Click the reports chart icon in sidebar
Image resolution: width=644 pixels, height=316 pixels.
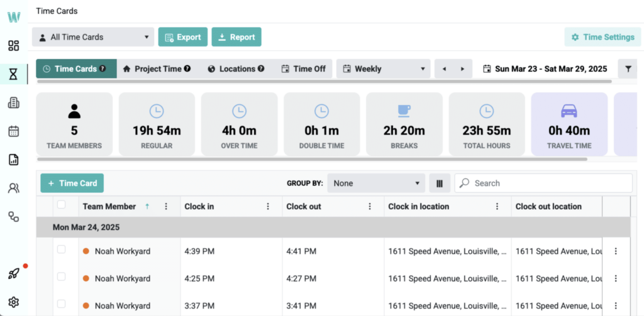click(13, 160)
